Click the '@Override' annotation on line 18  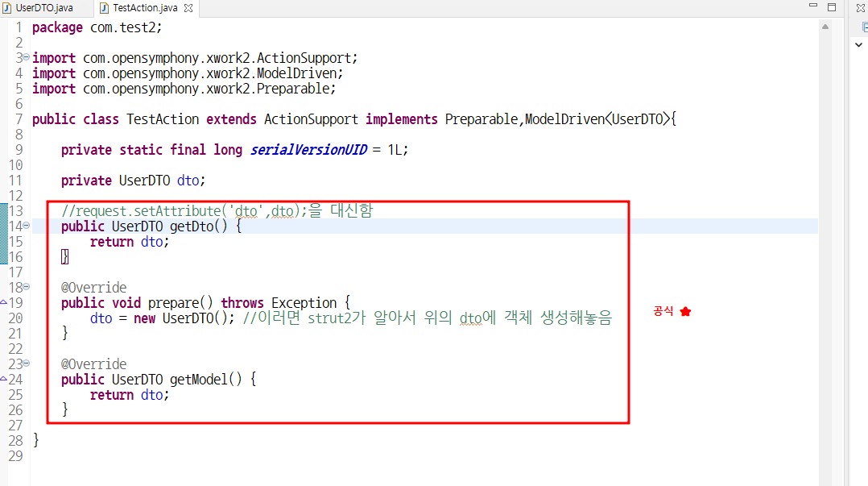(93, 288)
